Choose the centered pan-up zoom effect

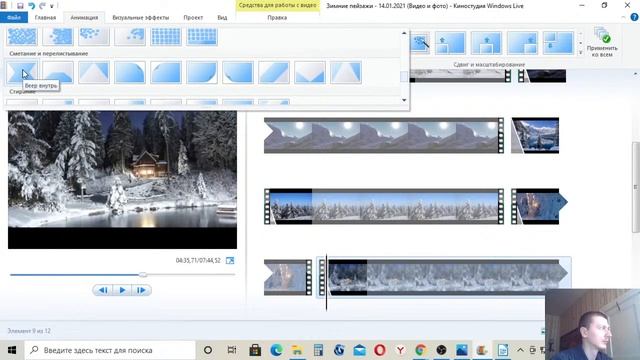click(486, 42)
